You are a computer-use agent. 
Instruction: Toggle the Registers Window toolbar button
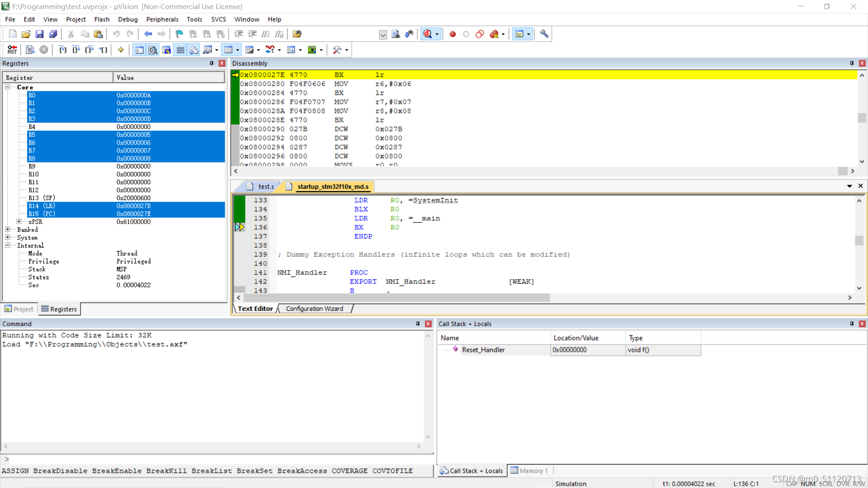(180, 50)
